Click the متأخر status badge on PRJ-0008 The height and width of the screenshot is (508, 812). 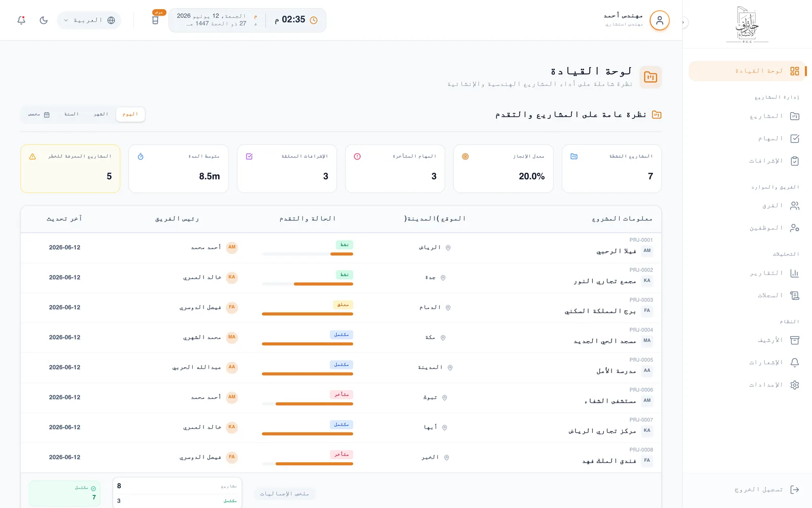point(342,455)
